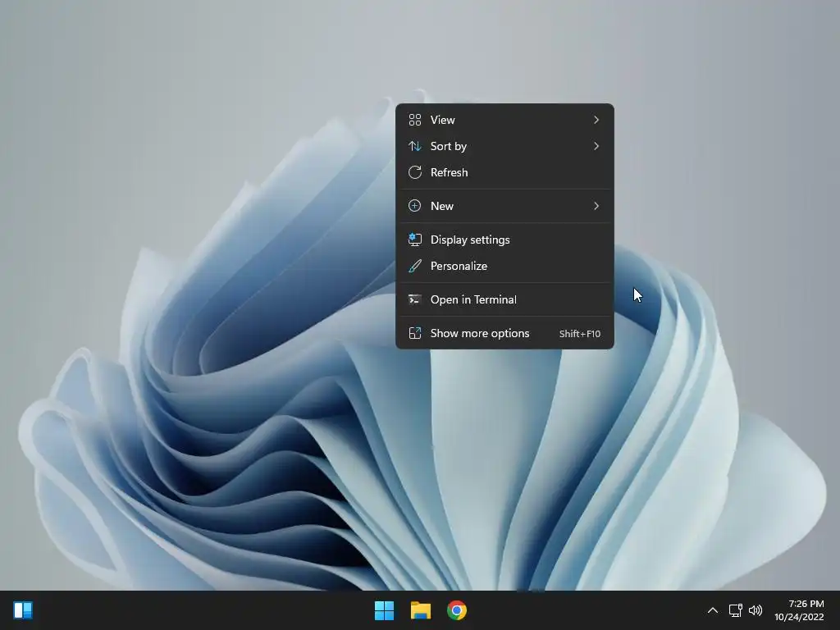The width and height of the screenshot is (840, 630).
Task: Launch File Explorer from the taskbar
Action: tap(421, 610)
